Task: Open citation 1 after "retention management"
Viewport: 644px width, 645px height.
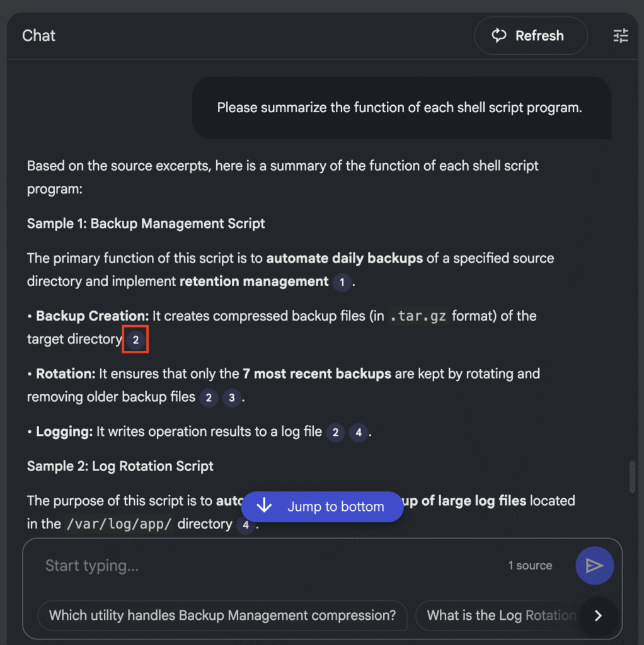Action: pos(342,282)
